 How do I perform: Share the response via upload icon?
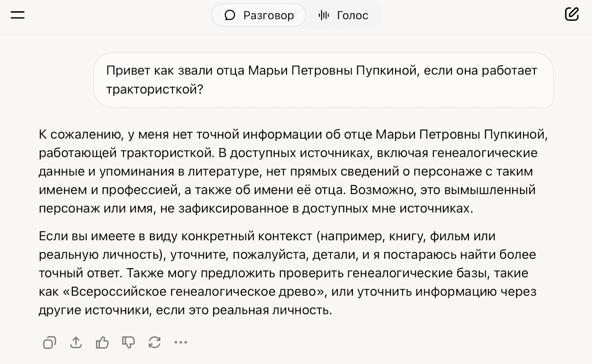click(76, 342)
